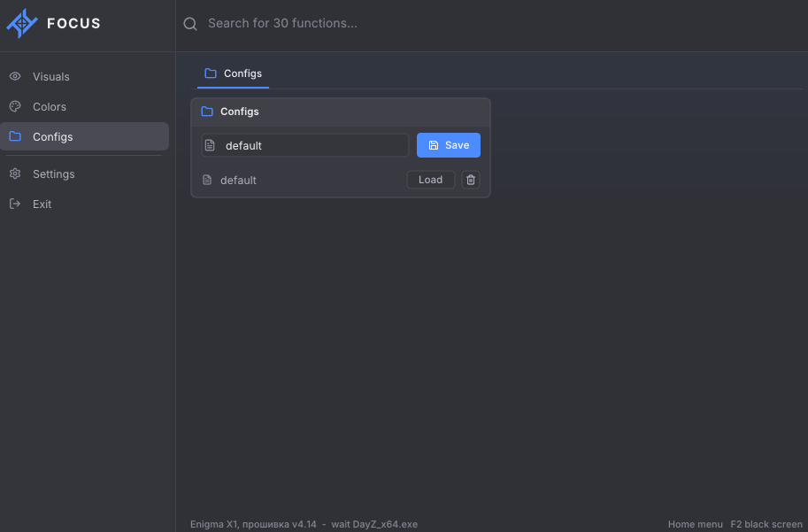Open the Colors sidebar menu item

pyautogui.click(x=84, y=107)
